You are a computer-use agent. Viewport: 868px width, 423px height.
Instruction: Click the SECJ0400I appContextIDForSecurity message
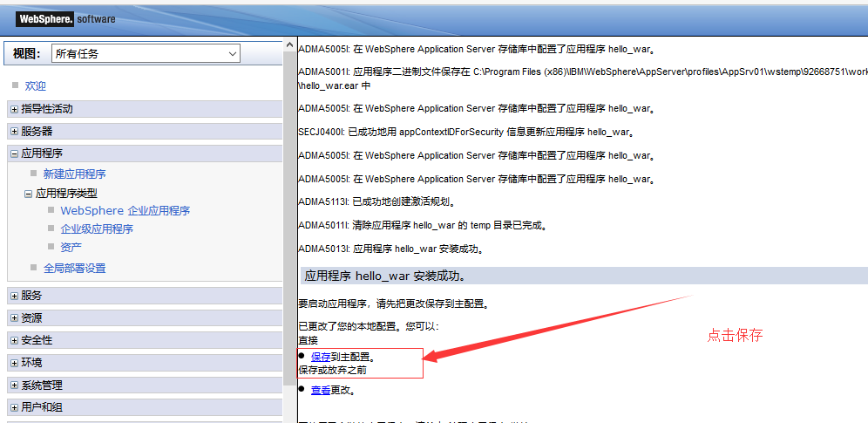click(x=465, y=132)
